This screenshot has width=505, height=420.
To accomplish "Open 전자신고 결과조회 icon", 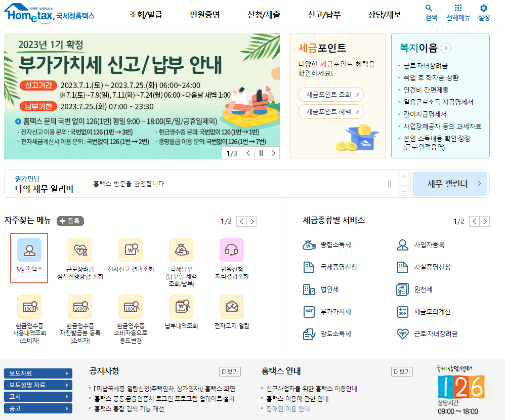I will tap(131, 250).
